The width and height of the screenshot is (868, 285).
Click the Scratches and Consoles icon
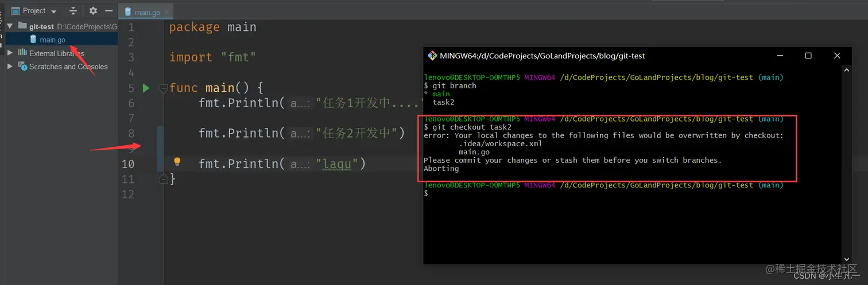pyautogui.click(x=22, y=67)
